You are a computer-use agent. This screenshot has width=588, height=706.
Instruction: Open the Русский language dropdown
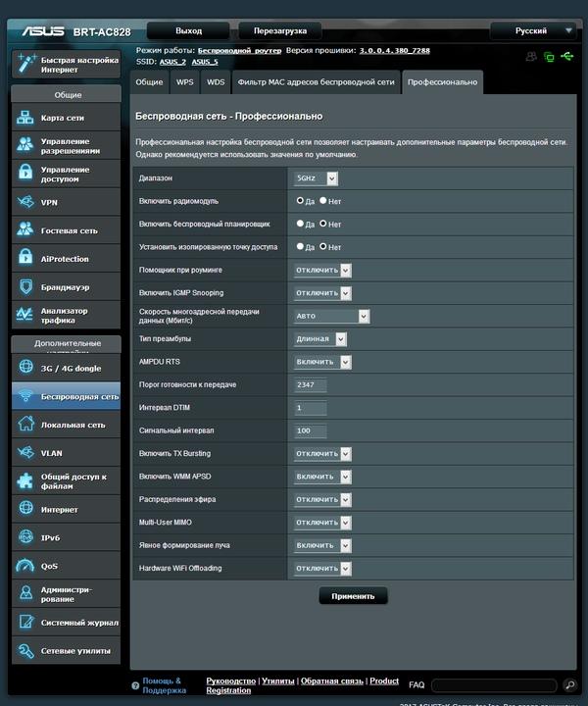tap(533, 31)
